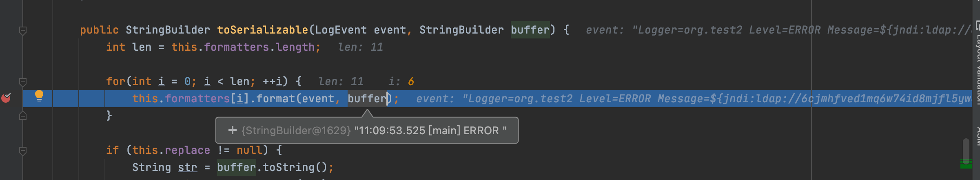The image size is (980, 180).
Task: Click the highlighted buffer parameter in signature
Action: (530, 30)
